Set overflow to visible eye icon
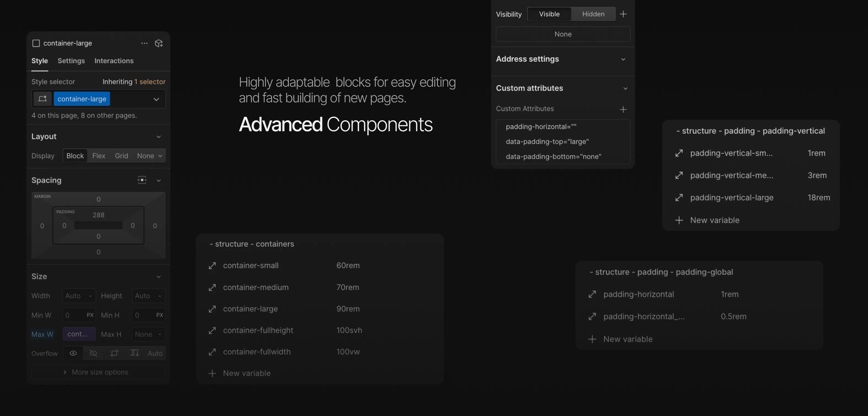This screenshot has width=868, height=416. tap(73, 353)
